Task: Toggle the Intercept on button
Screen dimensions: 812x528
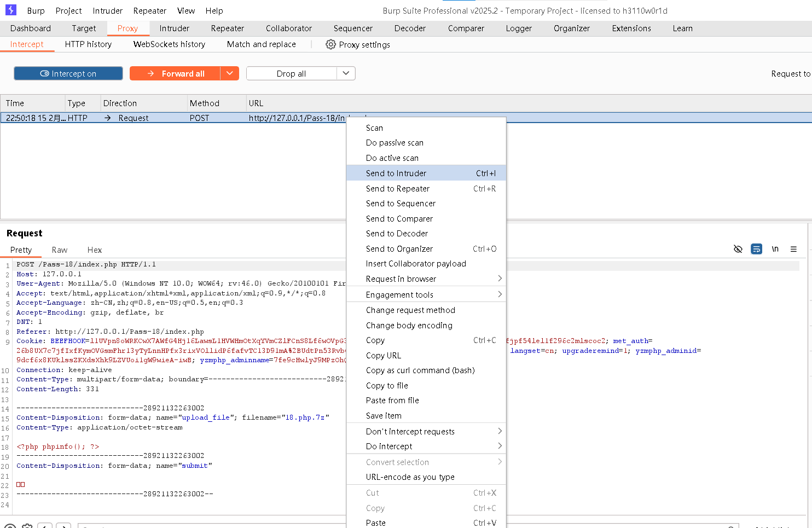Action: (x=68, y=73)
